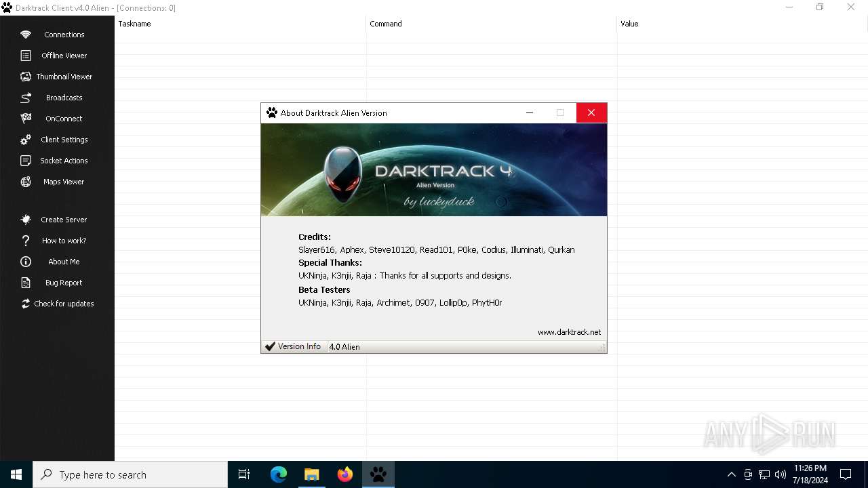Open the volume speaker tray icon
Screen dimensions: 868x488
[781, 474]
